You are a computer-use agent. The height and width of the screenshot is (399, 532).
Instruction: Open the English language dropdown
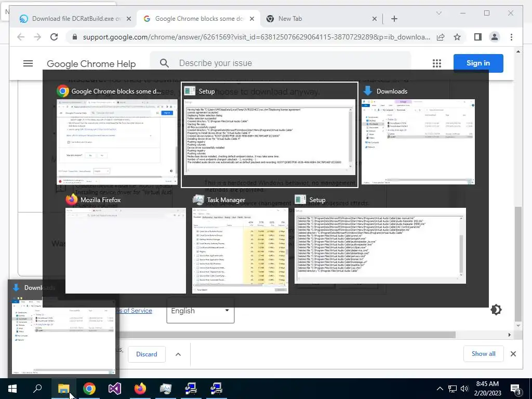tap(200, 311)
